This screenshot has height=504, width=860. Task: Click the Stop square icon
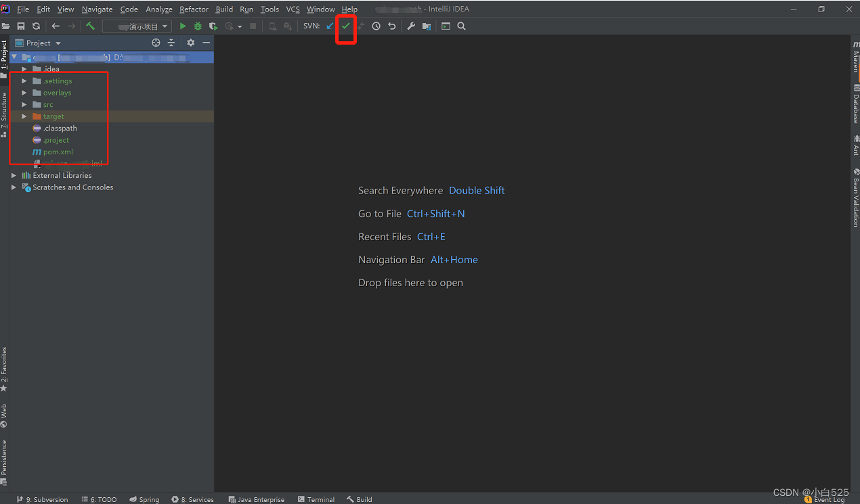coord(253,26)
